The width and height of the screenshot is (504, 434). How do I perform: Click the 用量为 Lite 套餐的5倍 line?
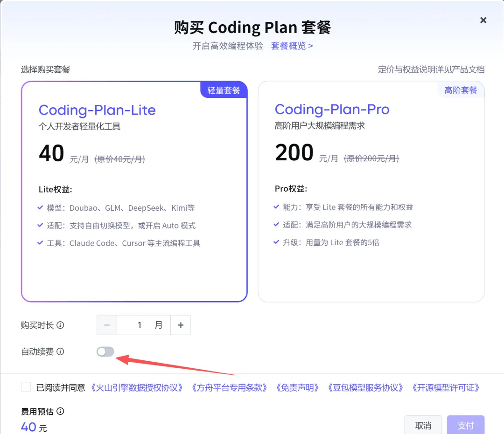[x=327, y=243]
